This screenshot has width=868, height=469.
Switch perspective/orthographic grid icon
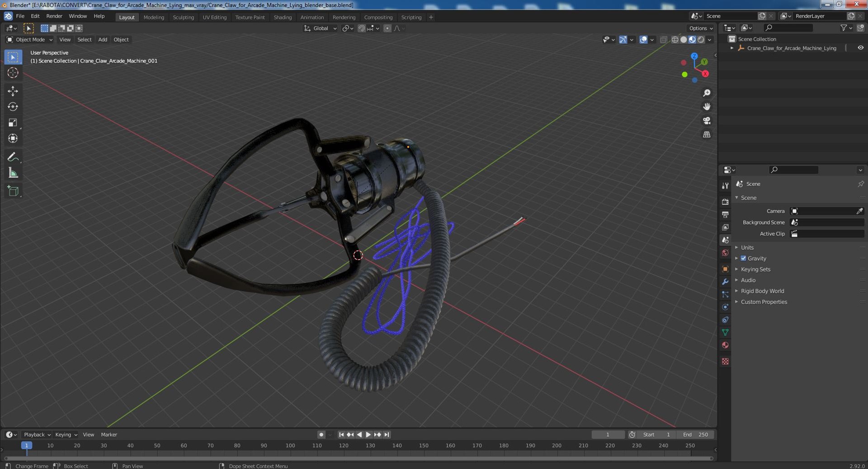(707, 134)
